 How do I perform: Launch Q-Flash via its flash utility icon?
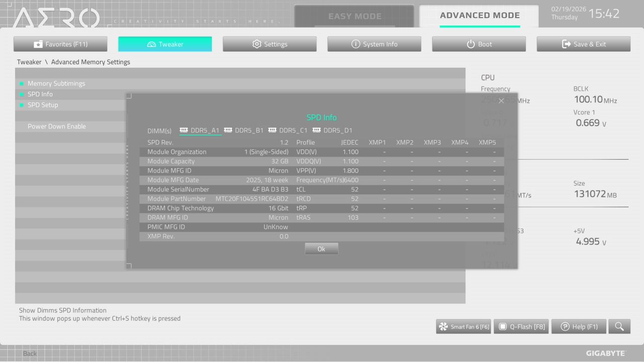click(502, 326)
